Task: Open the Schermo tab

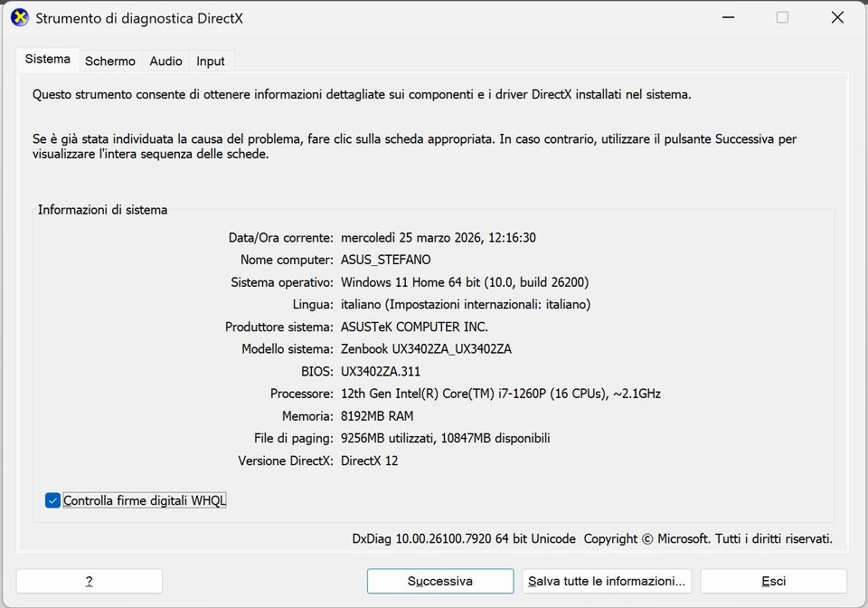Action: [110, 62]
